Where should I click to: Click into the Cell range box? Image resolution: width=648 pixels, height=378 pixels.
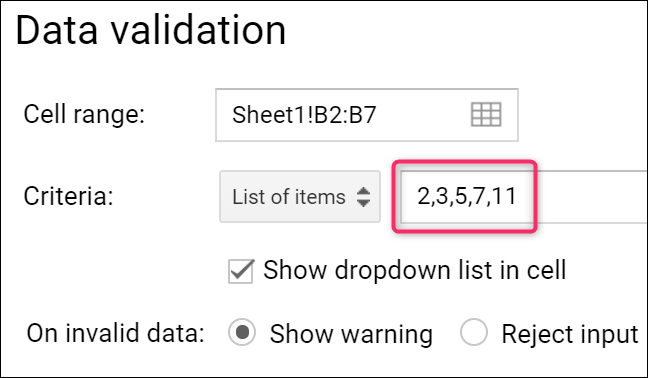pyautogui.click(x=367, y=115)
